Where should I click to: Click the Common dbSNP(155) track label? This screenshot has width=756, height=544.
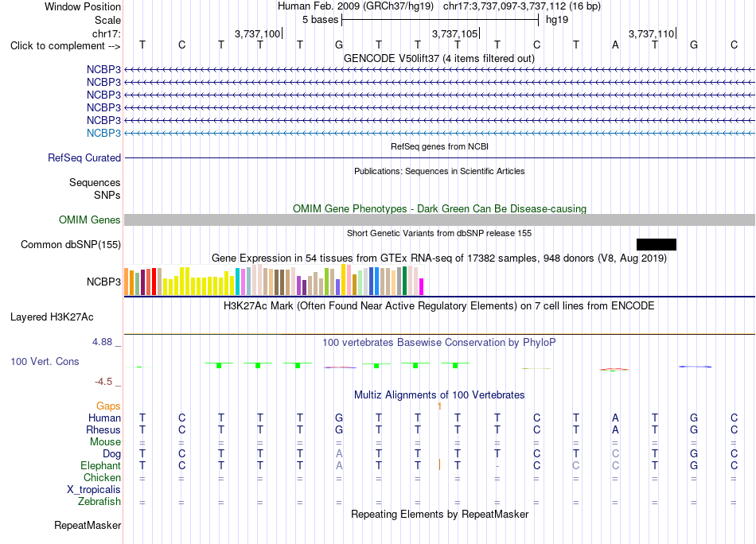[70, 245]
